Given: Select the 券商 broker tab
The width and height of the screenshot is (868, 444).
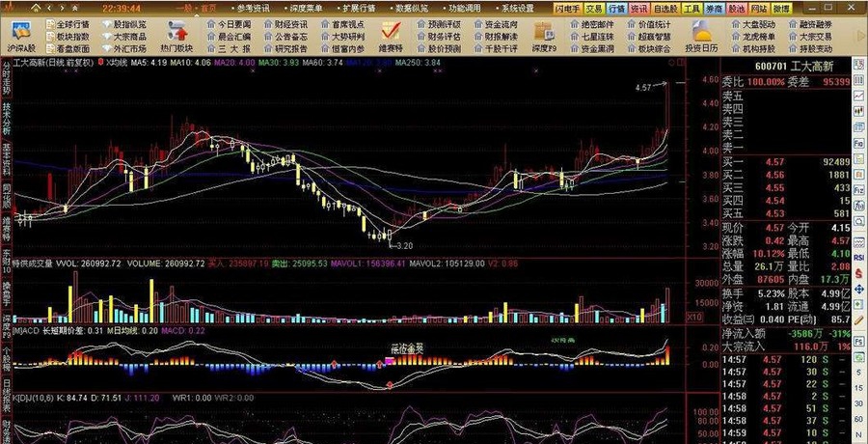Looking at the screenshot, I should (x=713, y=9).
